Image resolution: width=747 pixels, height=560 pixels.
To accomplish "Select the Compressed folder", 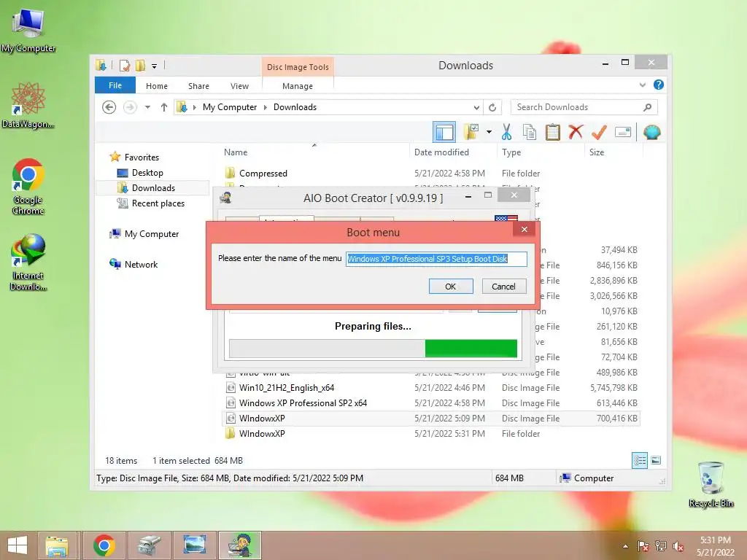I will click(x=263, y=174).
